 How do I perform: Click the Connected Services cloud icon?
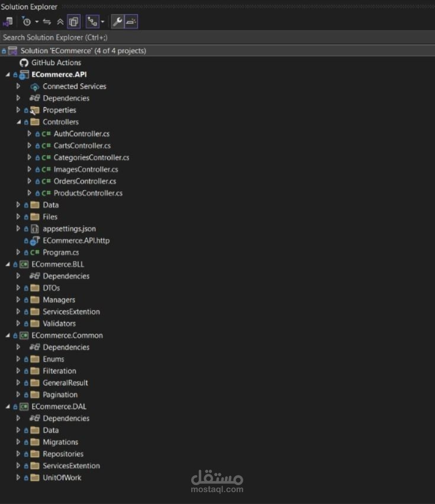(34, 87)
